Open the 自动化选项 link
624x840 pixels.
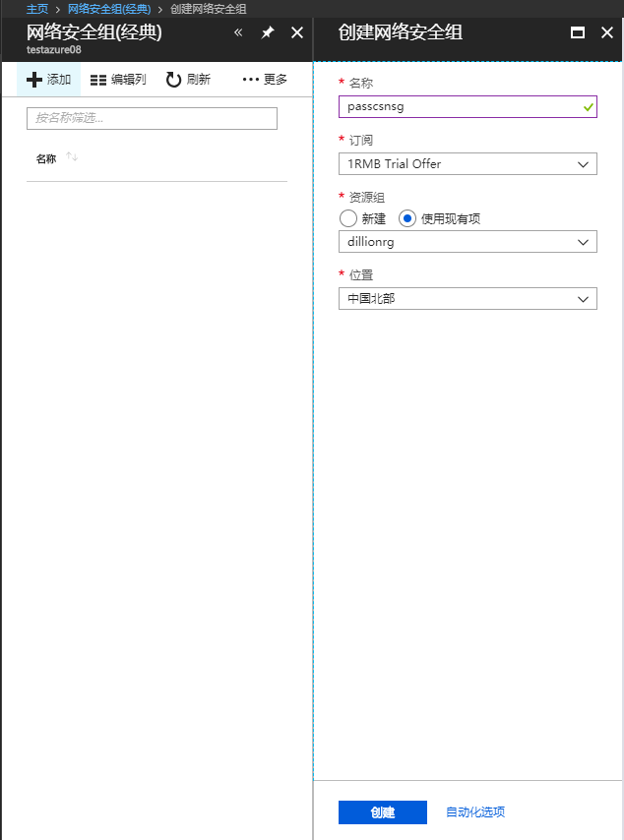coord(475,812)
